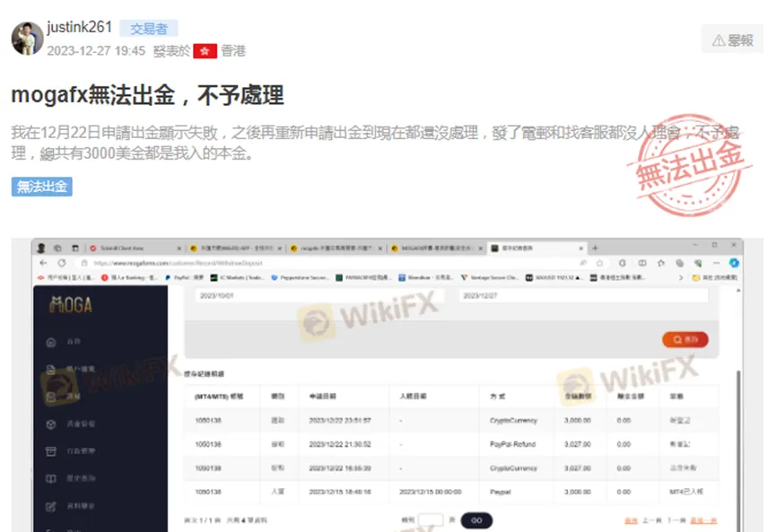Click the browser profile avatar icon
The width and height of the screenshot is (776, 532).
tap(41, 248)
